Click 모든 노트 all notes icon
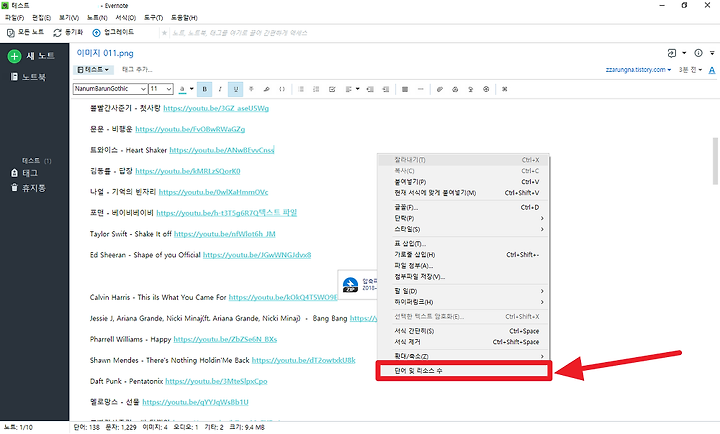Screen dimensions: 720x434 [11, 33]
